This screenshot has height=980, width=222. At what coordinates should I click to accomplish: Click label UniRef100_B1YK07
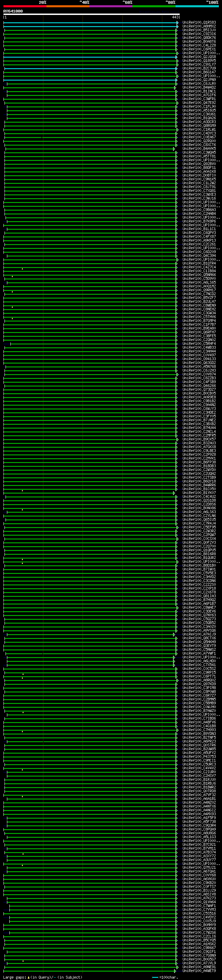tap(199, 493)
